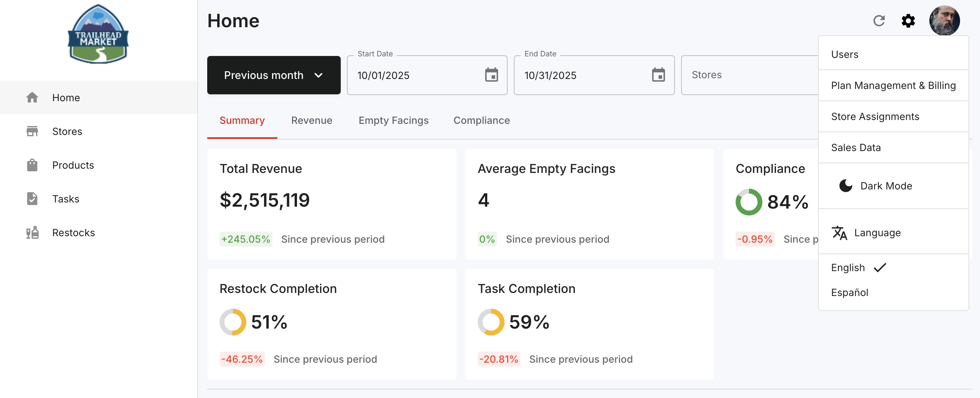Click the Stores storefront icon in sidebar

click(x=32, y=131)
